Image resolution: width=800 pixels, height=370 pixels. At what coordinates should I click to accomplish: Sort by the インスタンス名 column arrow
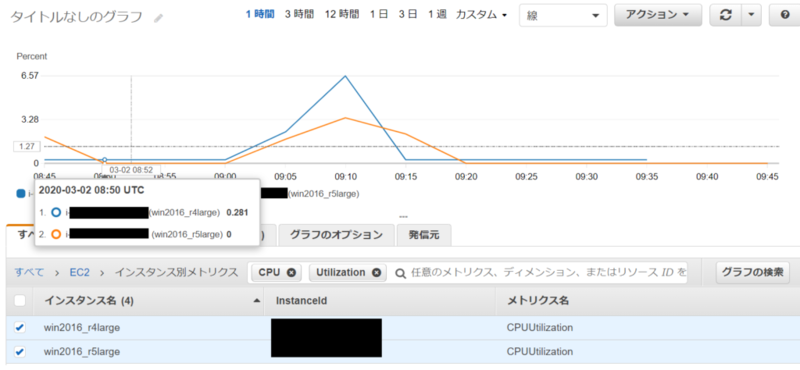click(257, 301)
